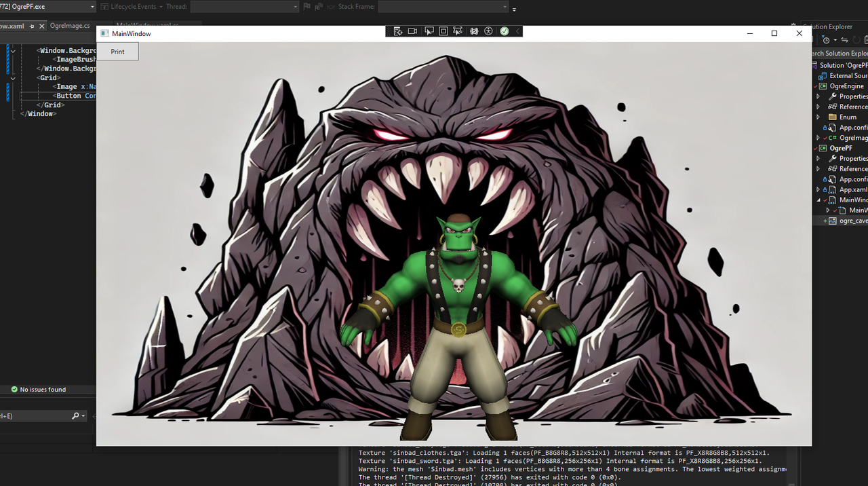Click Properties wrench icon under OgrePF
Screen dimensions: 868x486
tap(832, 158)
